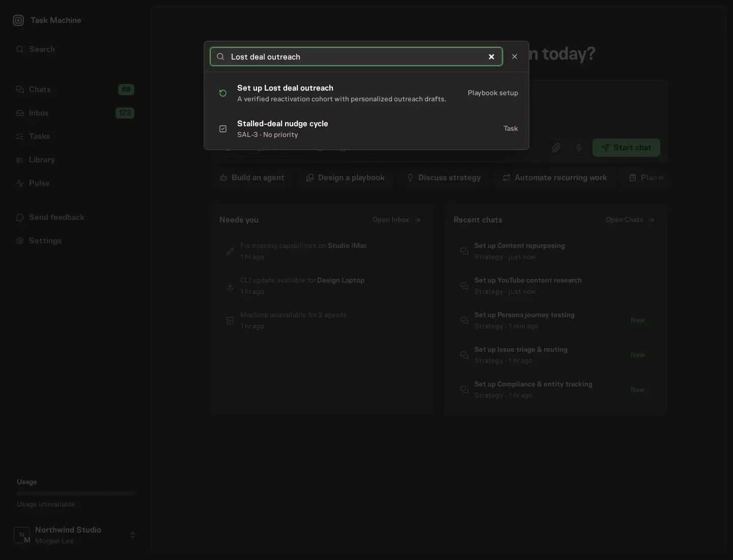Click the microphone icon
The image size is (733, 560).
pos(579,148)
